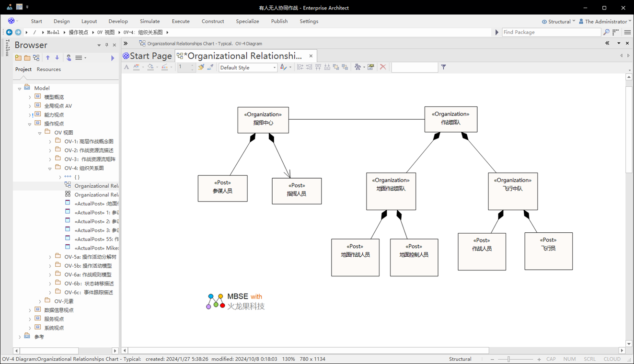This screenshot has width=634, height=364.
Task: Open the Browser hamburger menu dropdown
Action: (x=81, y=57)
